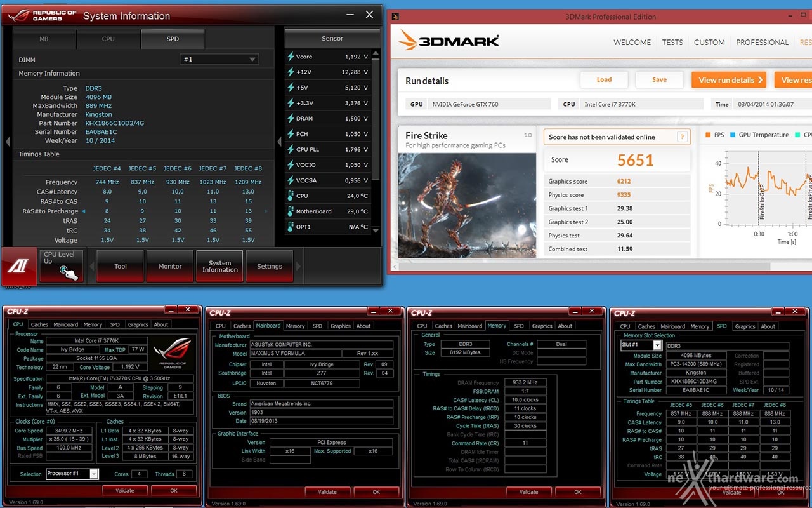Open the Slot #1 dropdown in CPU-Z SPD

641,345
